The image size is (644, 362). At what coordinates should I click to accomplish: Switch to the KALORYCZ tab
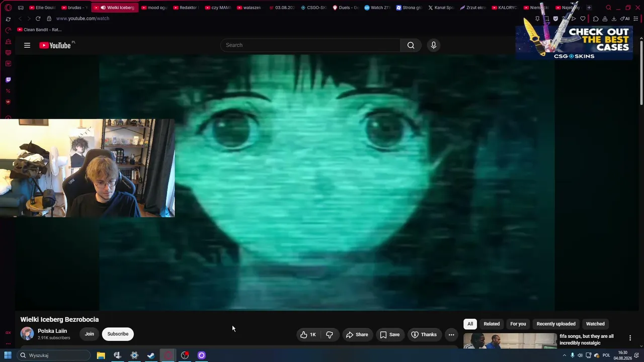504,8
